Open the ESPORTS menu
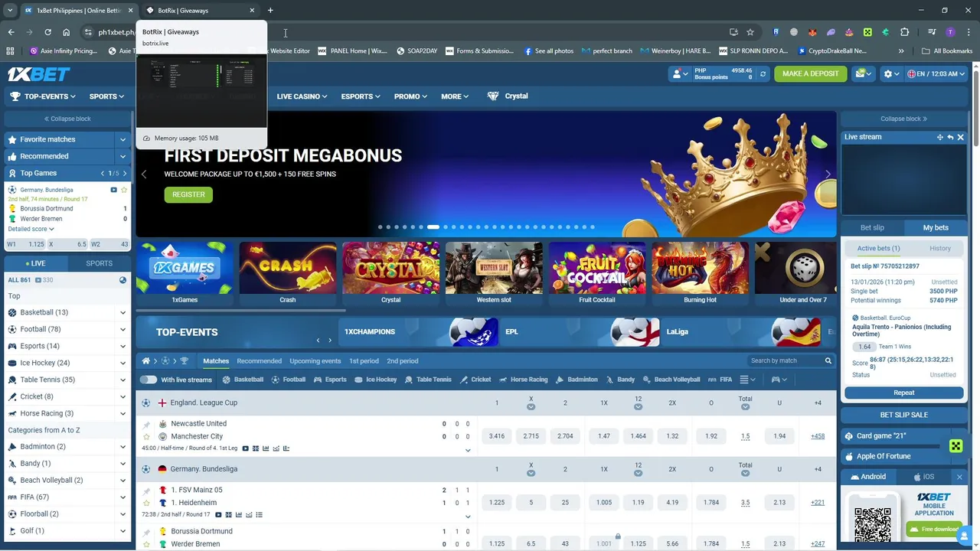Screen dimensions: 980x551 [361, 96]
